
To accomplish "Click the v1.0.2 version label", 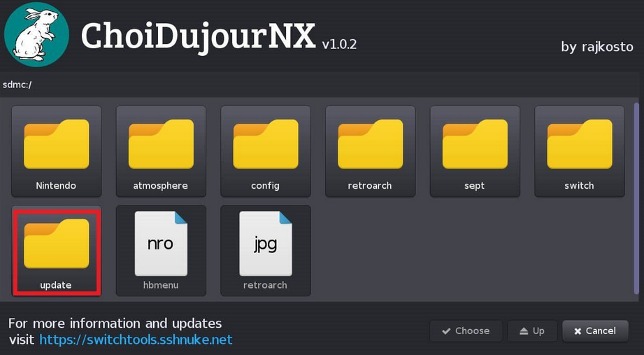I will [x=339, y=44].
